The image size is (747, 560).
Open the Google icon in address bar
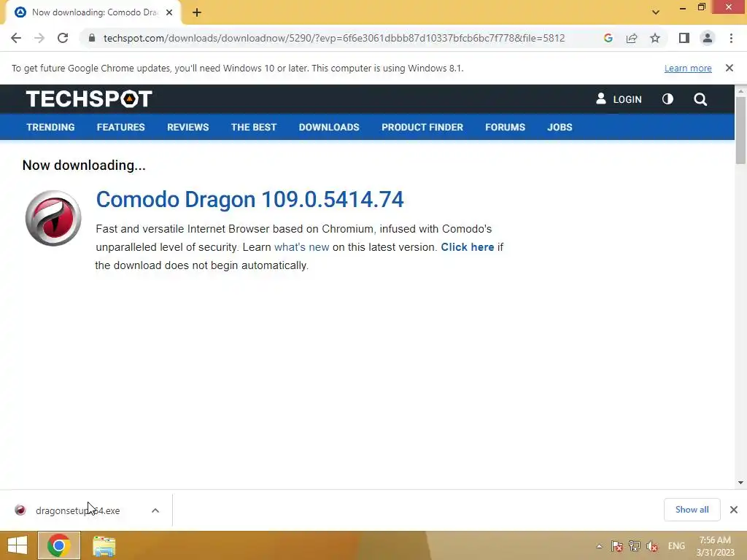click(608, 38)
